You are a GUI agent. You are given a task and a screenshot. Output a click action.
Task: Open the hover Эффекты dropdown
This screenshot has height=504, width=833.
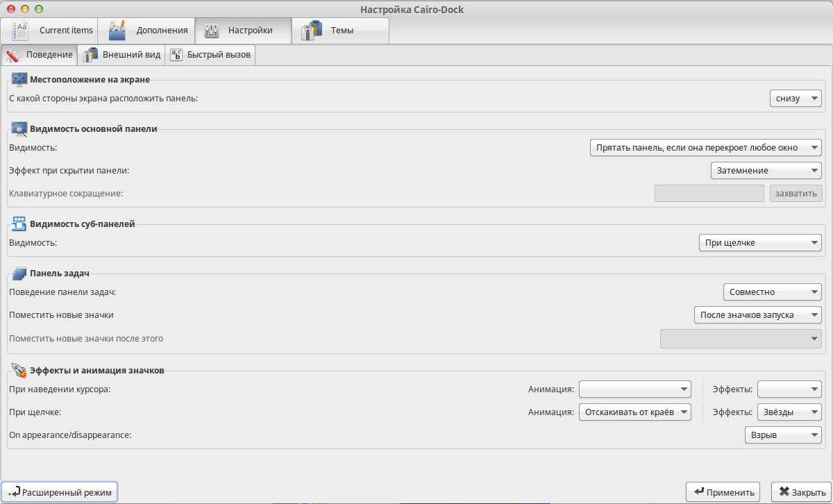click(789, 389)
